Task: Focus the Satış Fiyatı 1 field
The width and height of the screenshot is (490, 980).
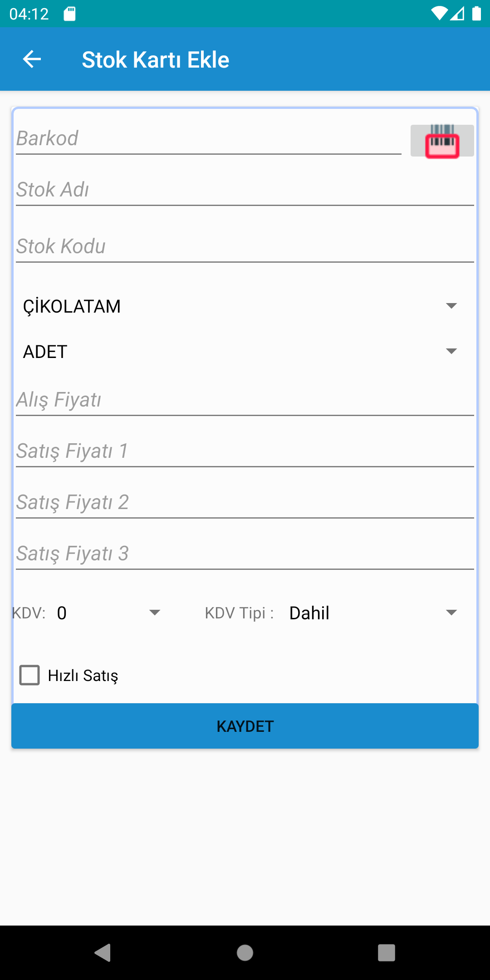Action: (244, 451)
